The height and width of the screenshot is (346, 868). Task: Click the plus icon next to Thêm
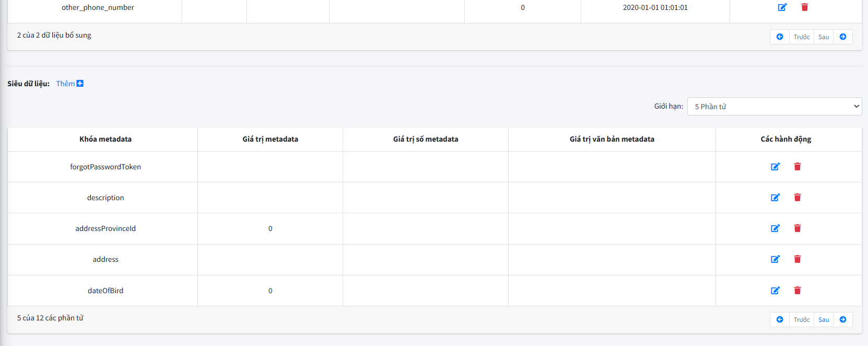(x=80, y=84)
